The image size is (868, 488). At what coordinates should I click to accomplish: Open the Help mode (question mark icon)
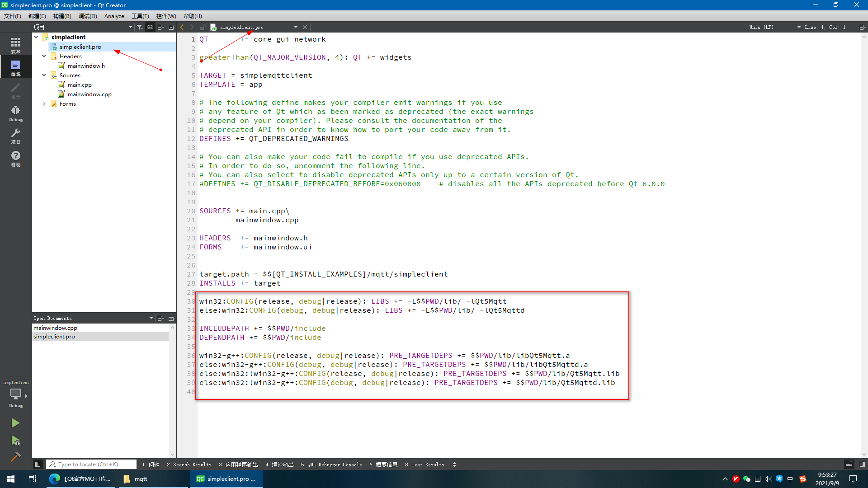15,158
